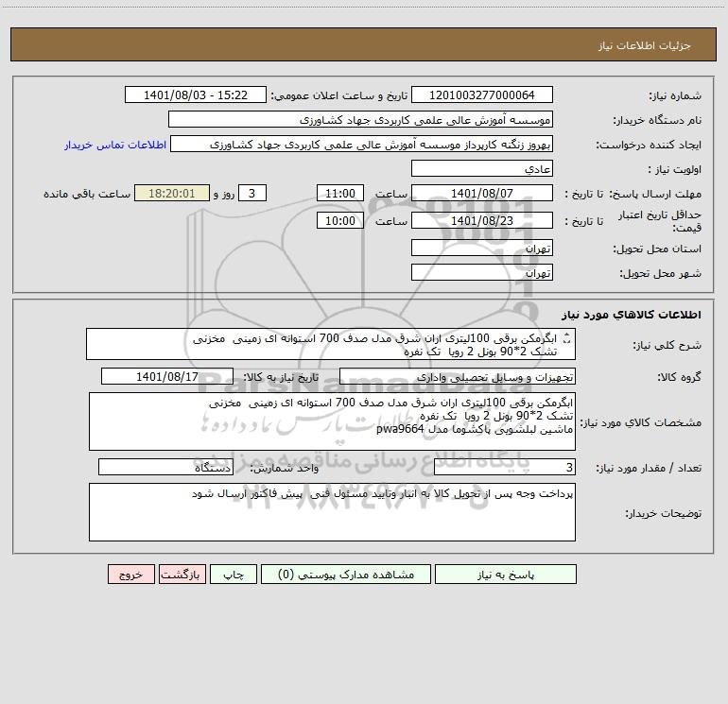Screen dimensions: 728x704
Task: Click the شماره نیاز field 1201003277000064
Action: coord(482,95)
